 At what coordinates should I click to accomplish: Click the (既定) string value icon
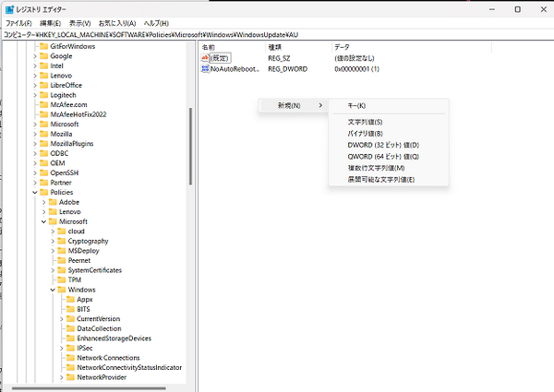pos(205,57)
